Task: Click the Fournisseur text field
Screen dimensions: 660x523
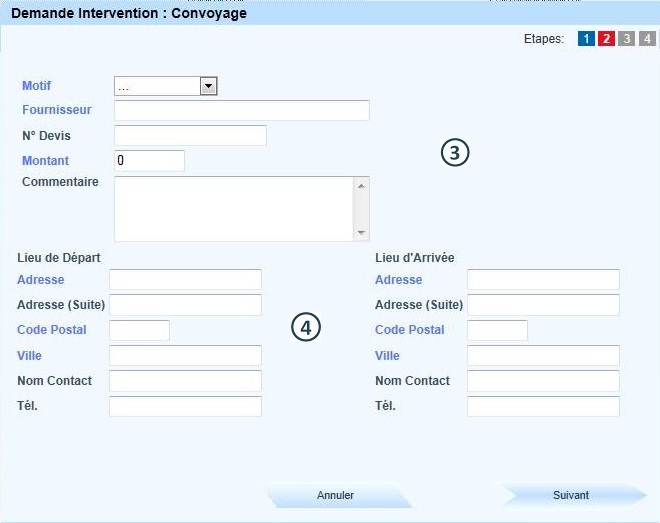Action: [242, 110]
